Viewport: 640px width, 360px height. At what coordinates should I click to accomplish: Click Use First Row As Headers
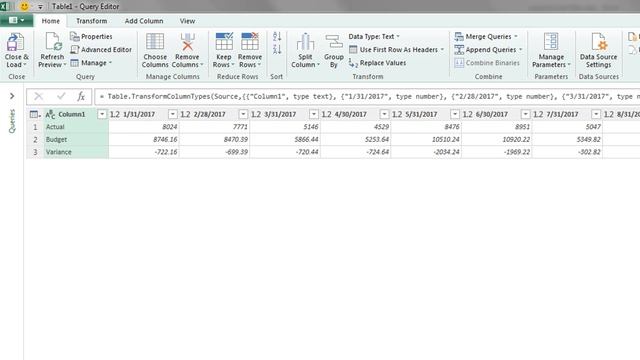point(396,50)
